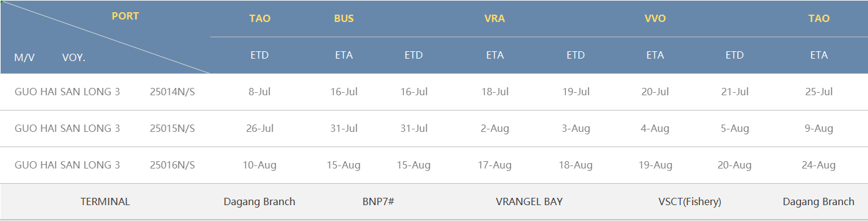Click the TERMINAL row label
This screenshot has height=221, width=868.
pyautogui.click(x=105, y=201)
